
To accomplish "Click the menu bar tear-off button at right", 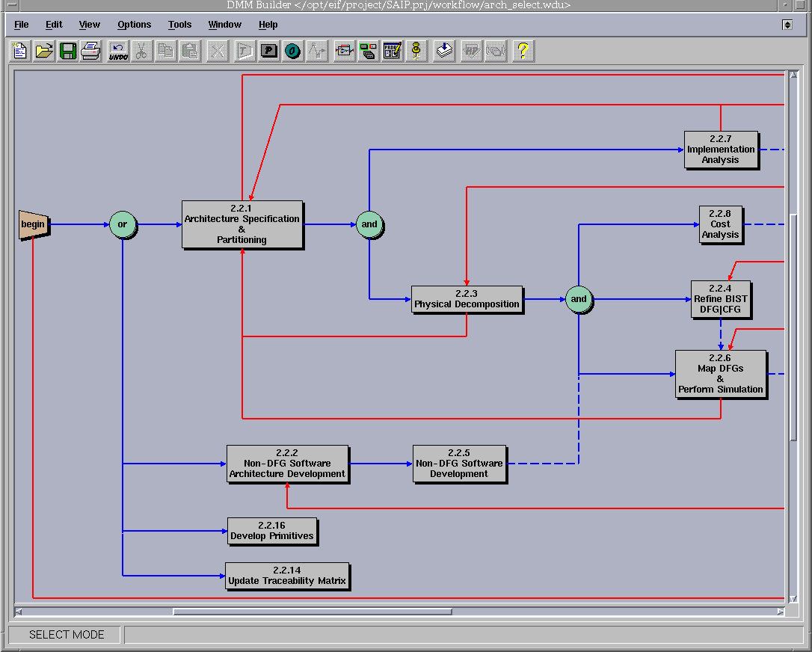I will (x=787, y=25).
